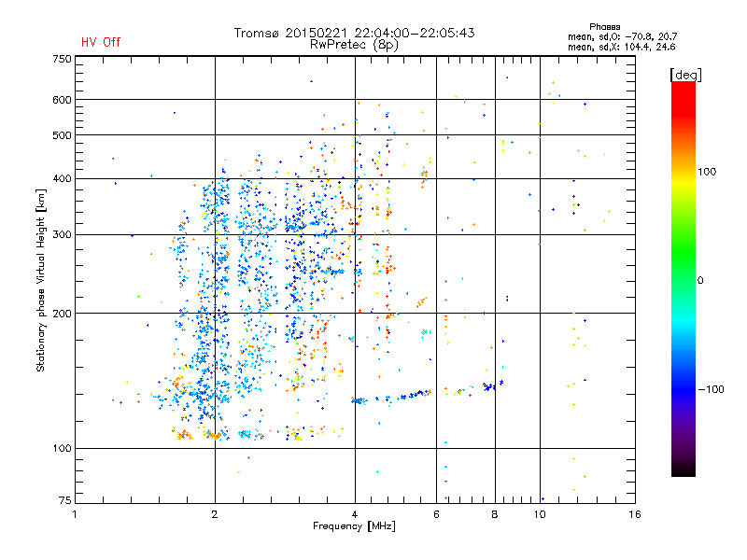Viewport: 747px width, 560px height.
Task: Click the y-axis tick label '750'
Action: (x=62, y=59)
